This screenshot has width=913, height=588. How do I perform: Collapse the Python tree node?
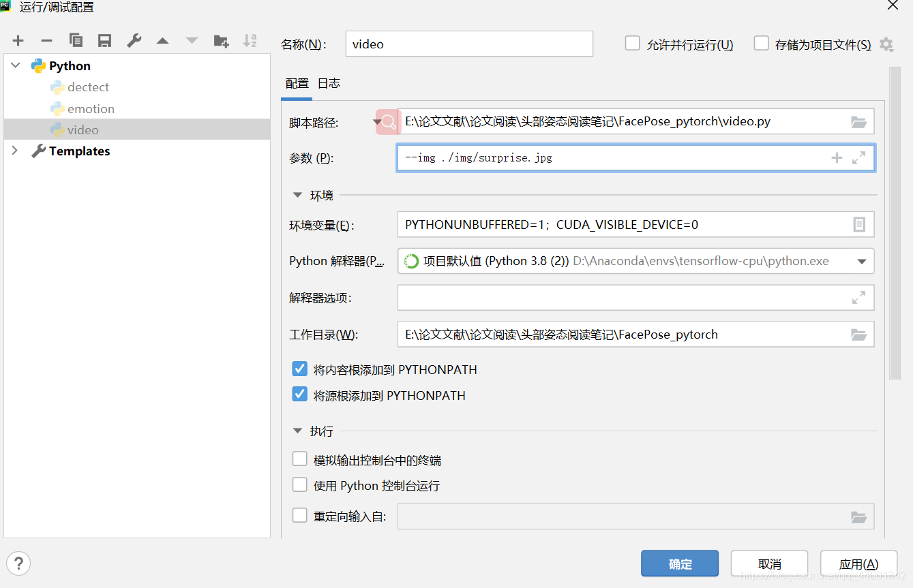tap(15, 65)
